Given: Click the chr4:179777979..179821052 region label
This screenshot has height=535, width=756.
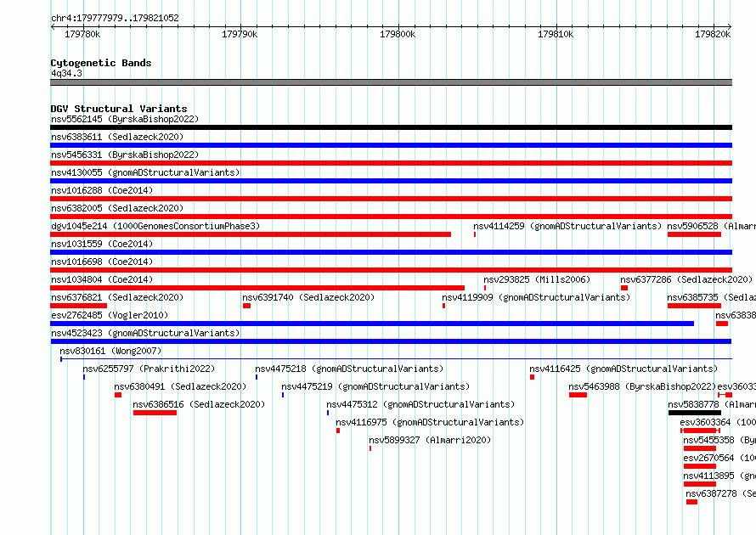Looking at the screenshot, I should (x=115, y=19).
